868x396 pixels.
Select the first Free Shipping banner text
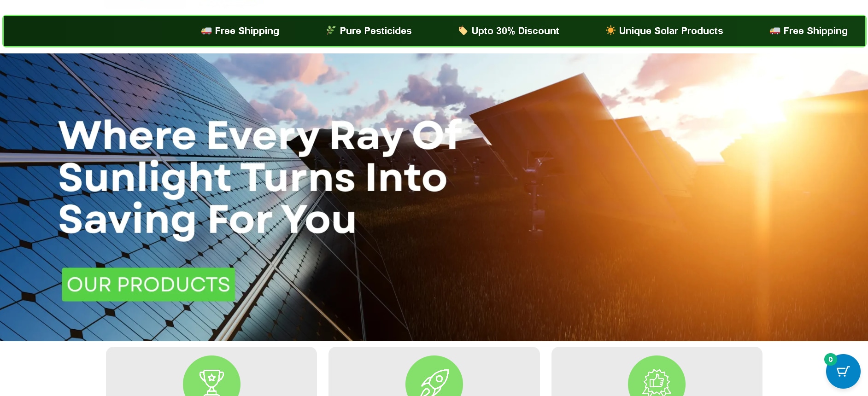247,31
